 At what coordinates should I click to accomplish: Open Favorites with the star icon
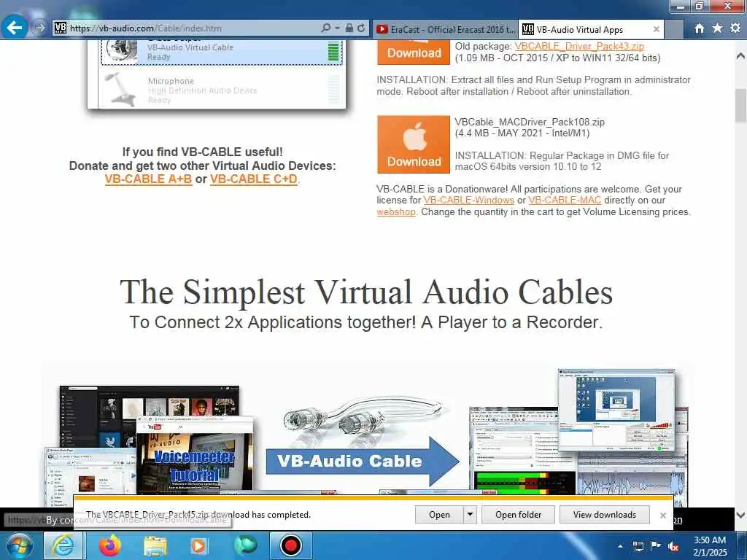(x=717, y=28)
